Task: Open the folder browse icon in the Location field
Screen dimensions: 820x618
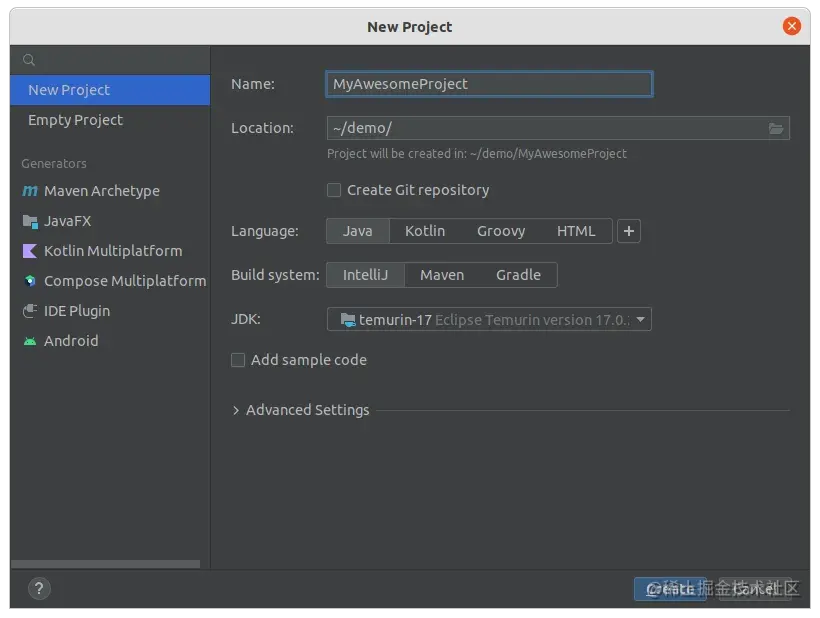Action: click(776, 129)
